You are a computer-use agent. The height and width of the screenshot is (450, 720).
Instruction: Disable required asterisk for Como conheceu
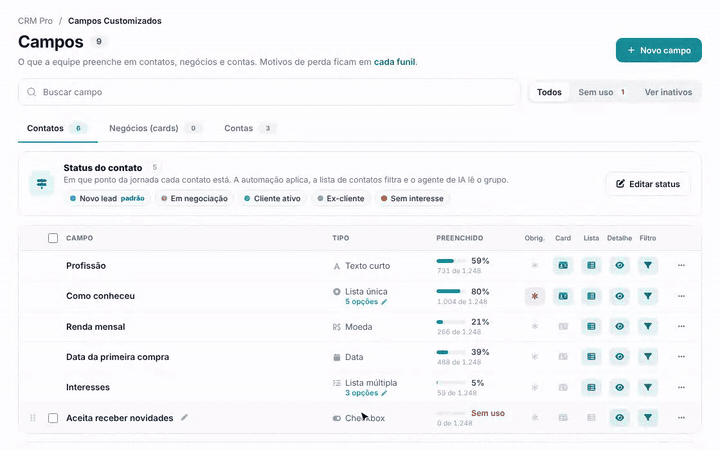coord(534,296)
